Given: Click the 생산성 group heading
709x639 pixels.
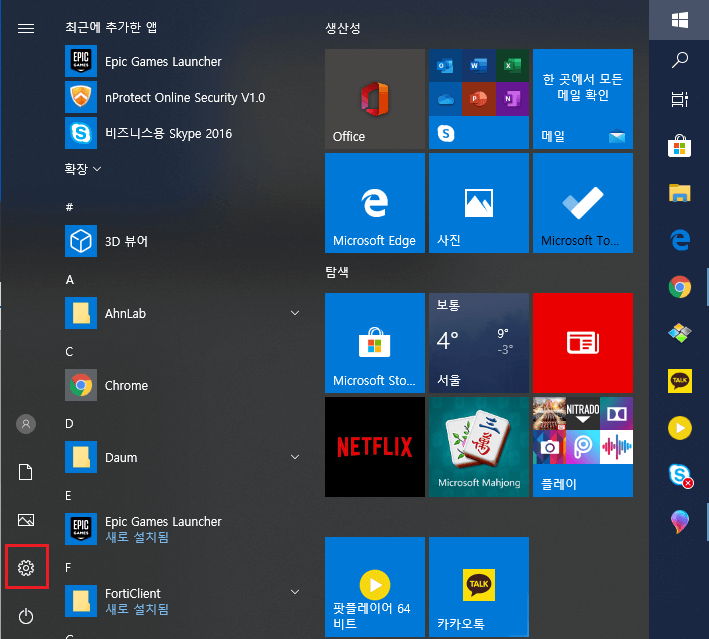Looking at the screenshot, I should tap(343, 28).
